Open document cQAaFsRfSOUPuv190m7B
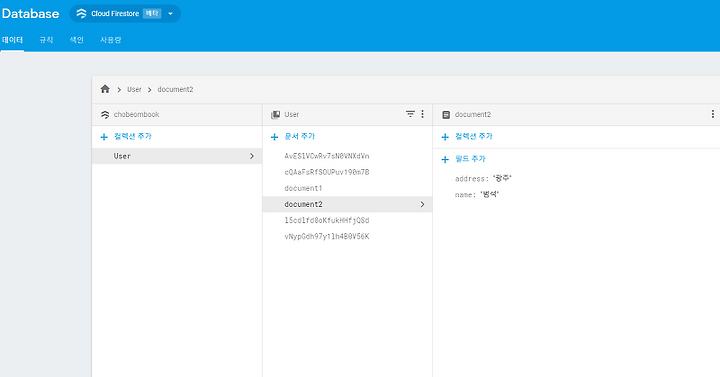720x377 pixels. click(x=327, y=172)
